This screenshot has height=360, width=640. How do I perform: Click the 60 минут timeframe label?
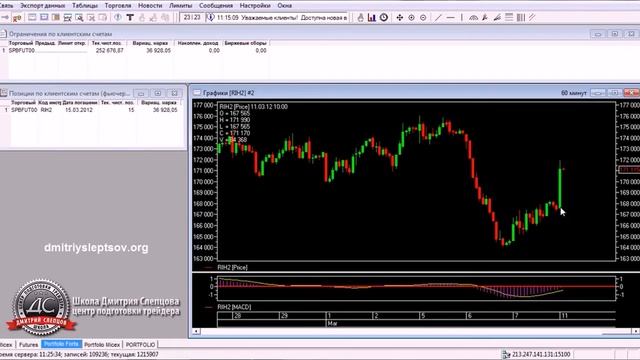573,93
